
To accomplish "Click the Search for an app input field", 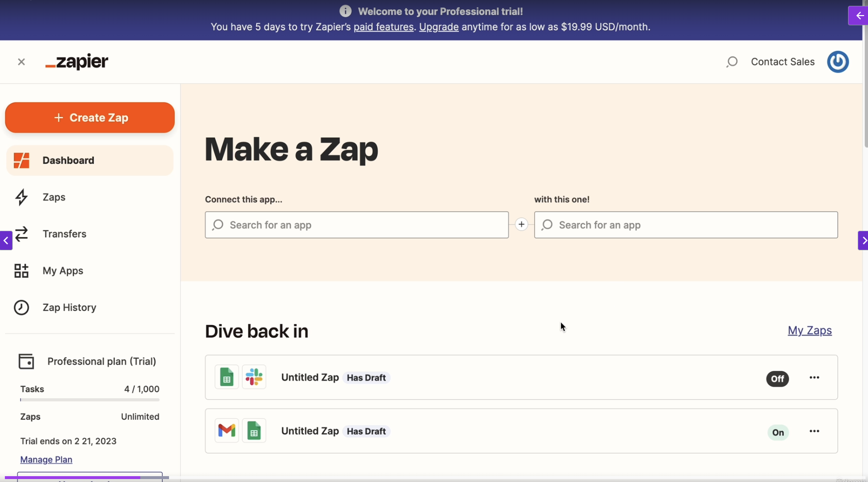I will click(357, 224).
